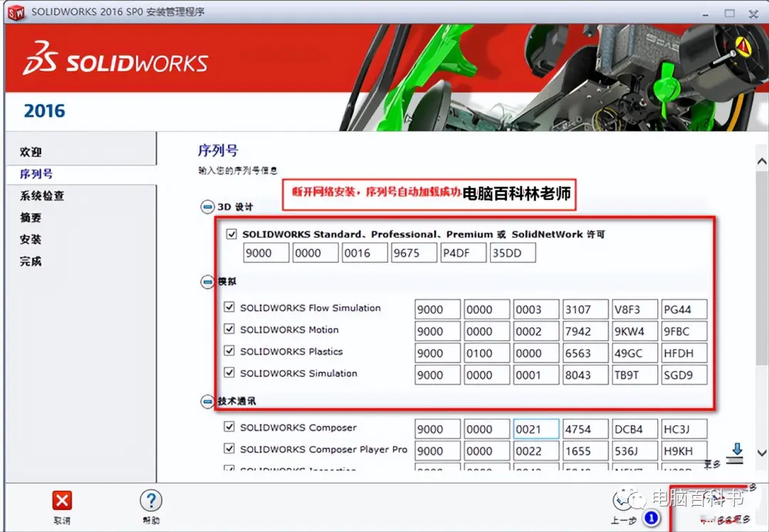Click the red X Cancel icon

[62, 501]
